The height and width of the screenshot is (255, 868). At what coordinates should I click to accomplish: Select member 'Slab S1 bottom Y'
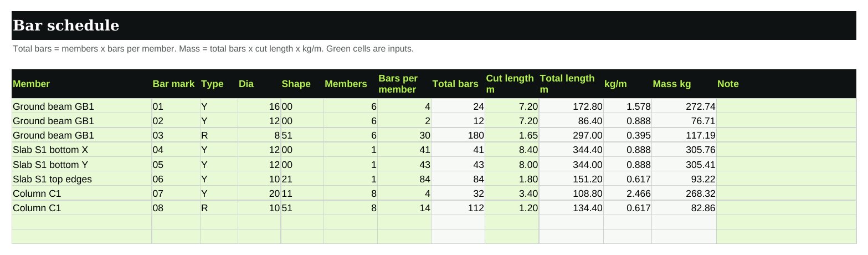(82, 164)
